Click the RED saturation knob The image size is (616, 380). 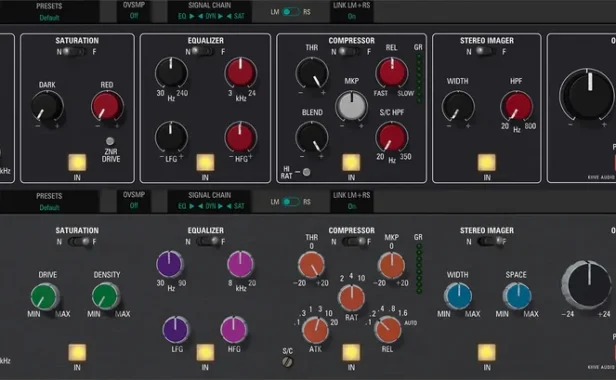click(x=107, y=106)
